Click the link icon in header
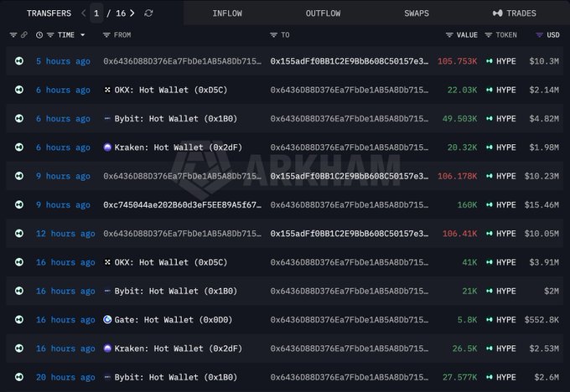The width and height of the screenshot is (570, 392). pyautogui.click(x=24, y=35)
